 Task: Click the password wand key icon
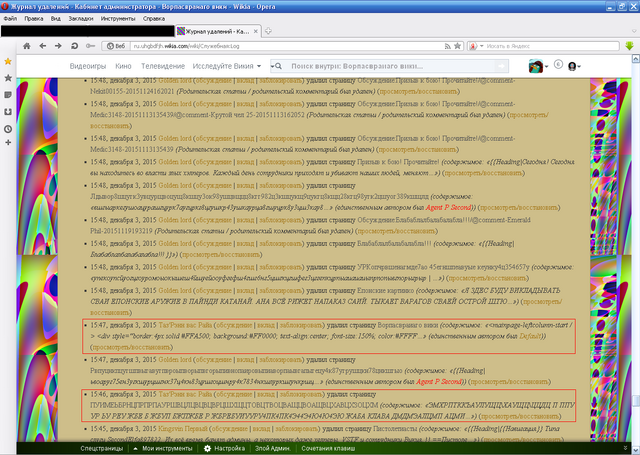coord(90,46)
